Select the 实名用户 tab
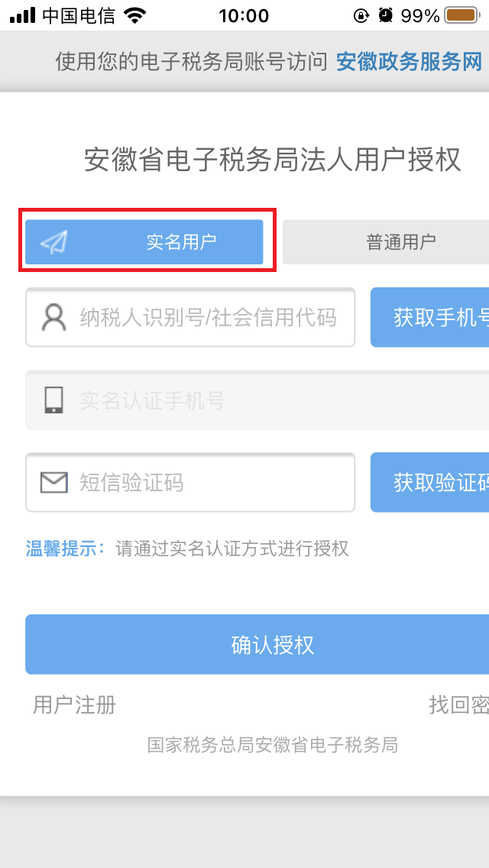The width and height of the screenshot is (489, 868). click(x=144, y=242)
